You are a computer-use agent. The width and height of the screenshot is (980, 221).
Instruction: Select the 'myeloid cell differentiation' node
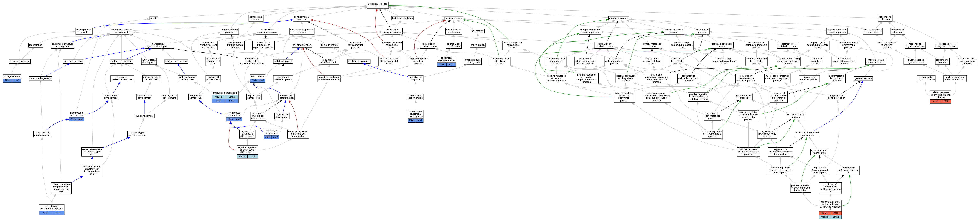pos(287,97)
